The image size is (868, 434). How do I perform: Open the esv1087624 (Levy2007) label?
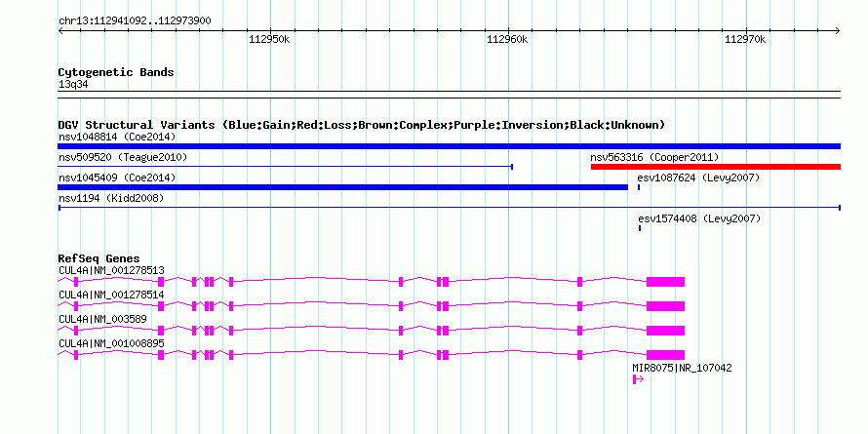(x=698, y=178)
